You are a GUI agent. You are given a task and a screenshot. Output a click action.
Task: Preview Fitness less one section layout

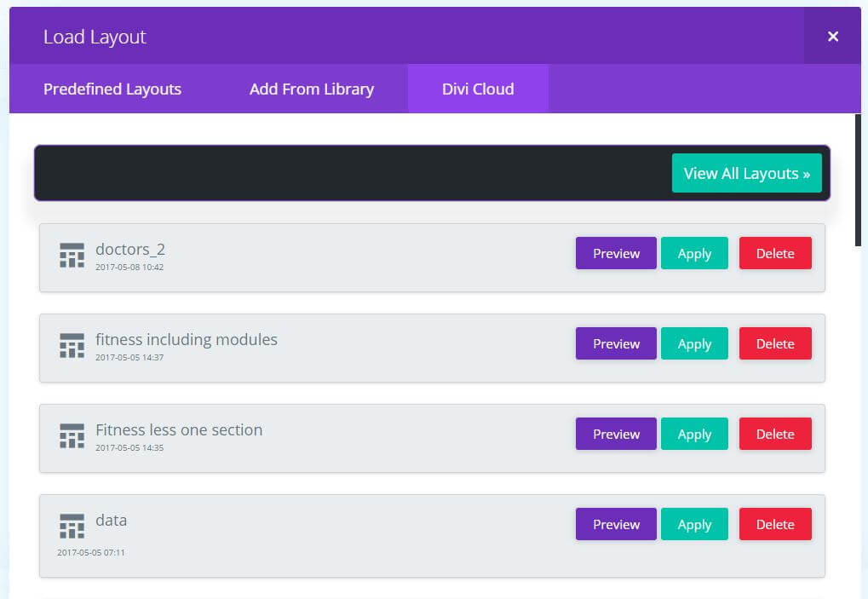616,434
